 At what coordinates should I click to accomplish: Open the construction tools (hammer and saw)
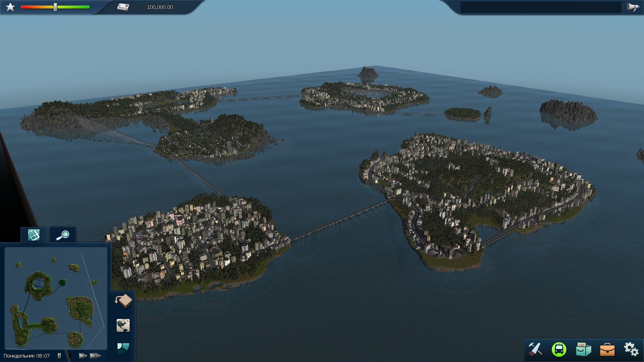point(535,349)
